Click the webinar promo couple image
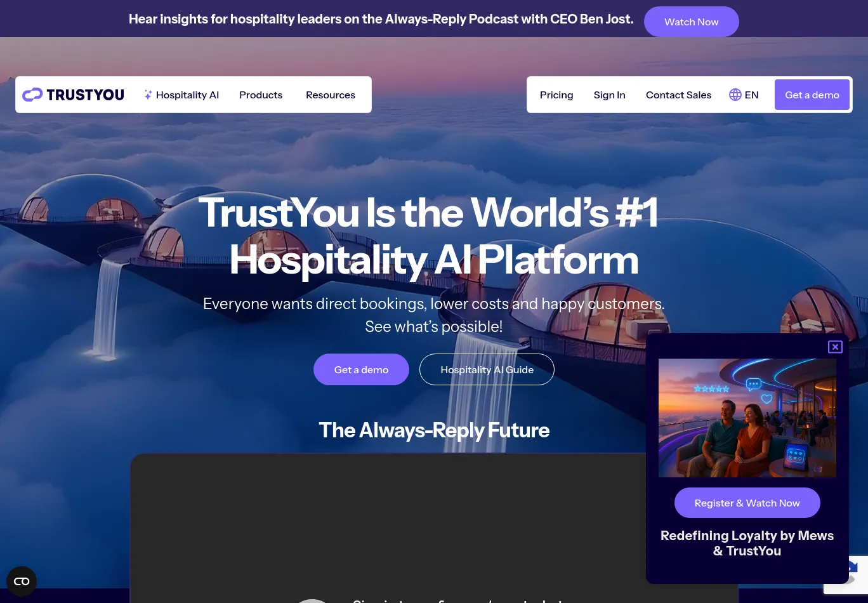The width and height of the screenshot is (868, 603). (x=747, y=418)
